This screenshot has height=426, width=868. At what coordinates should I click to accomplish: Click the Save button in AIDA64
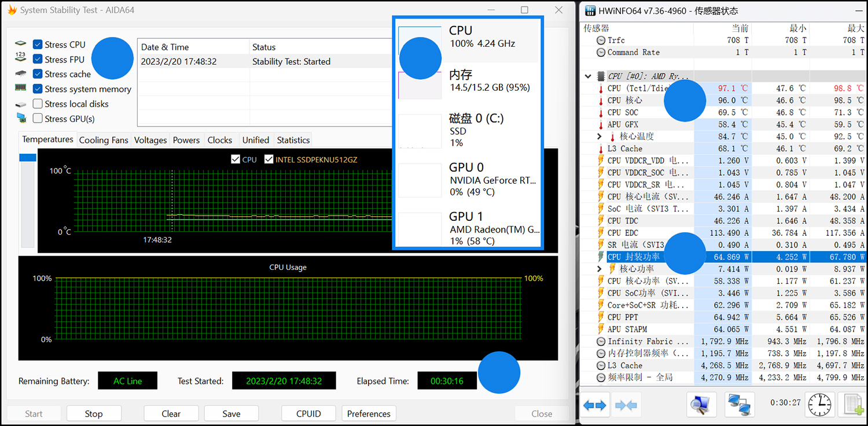click(x=231, y=413)
